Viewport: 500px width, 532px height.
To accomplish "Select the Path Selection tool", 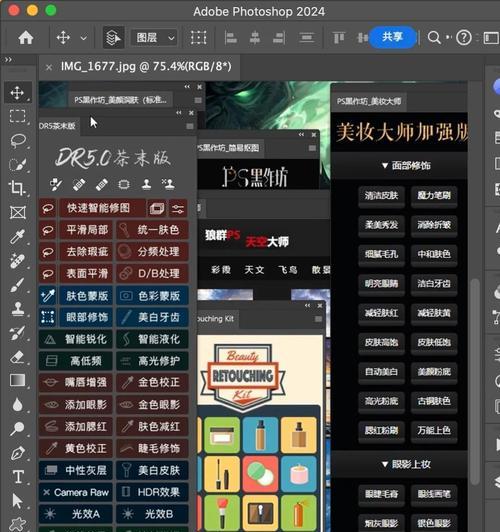I will [x=17, y=501].
